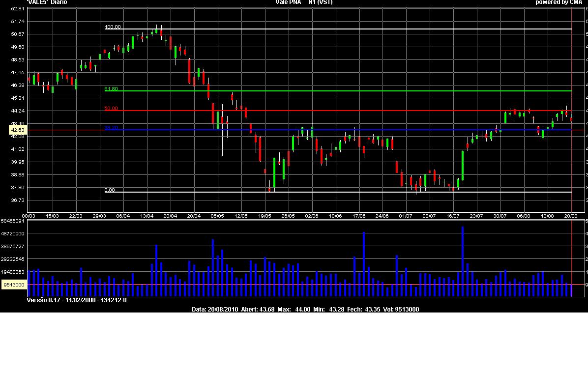
Task: Select the green 61.80 retracement label
Action: [x=111, y=89]
